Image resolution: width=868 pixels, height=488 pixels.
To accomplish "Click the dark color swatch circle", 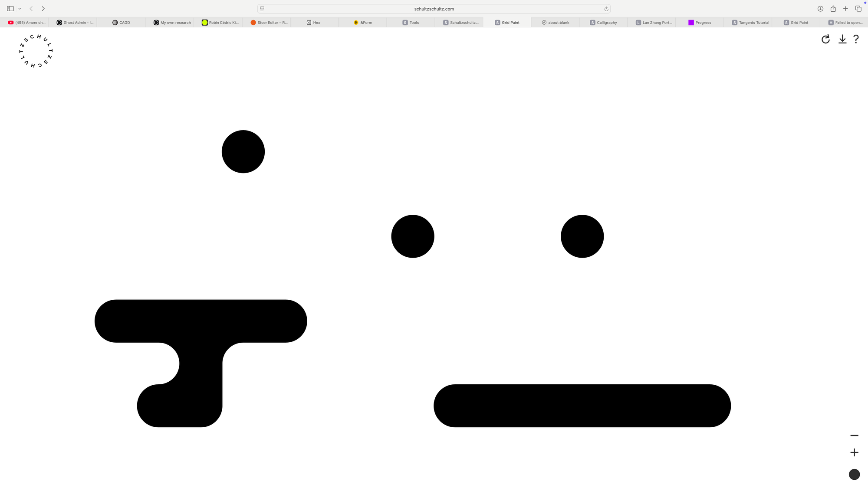I will tap(854, 475).
